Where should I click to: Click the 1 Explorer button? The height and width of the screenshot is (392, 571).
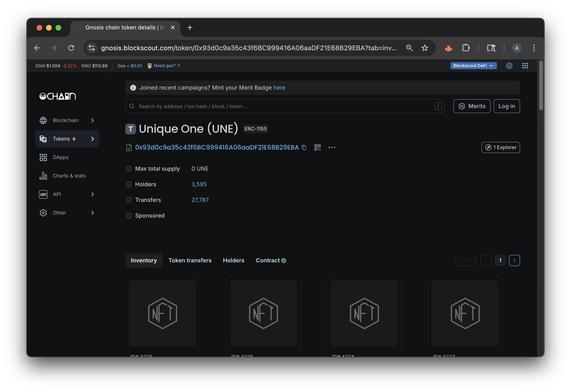pos(501,147)
